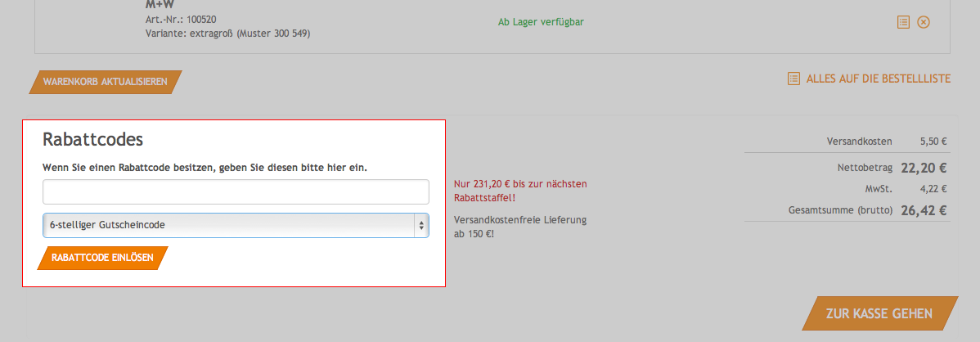
Task: Click the up/down arrows on the Gutscheincode selector
Action: click(x=421, y=225)
